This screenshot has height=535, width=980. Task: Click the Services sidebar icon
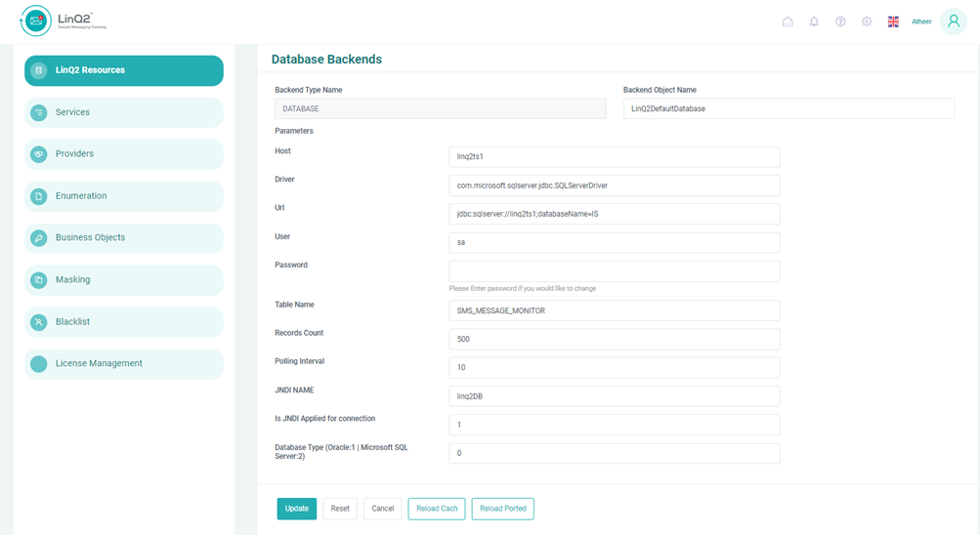(39, 112)
